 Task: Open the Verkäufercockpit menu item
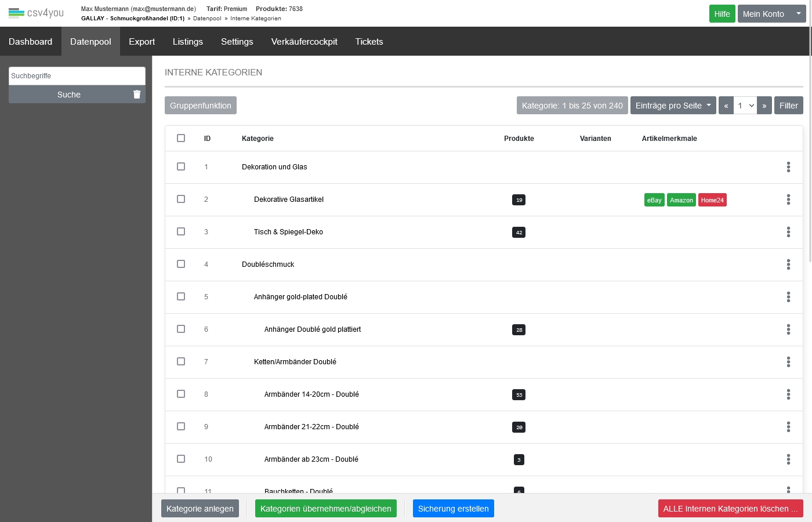[304, 42]
